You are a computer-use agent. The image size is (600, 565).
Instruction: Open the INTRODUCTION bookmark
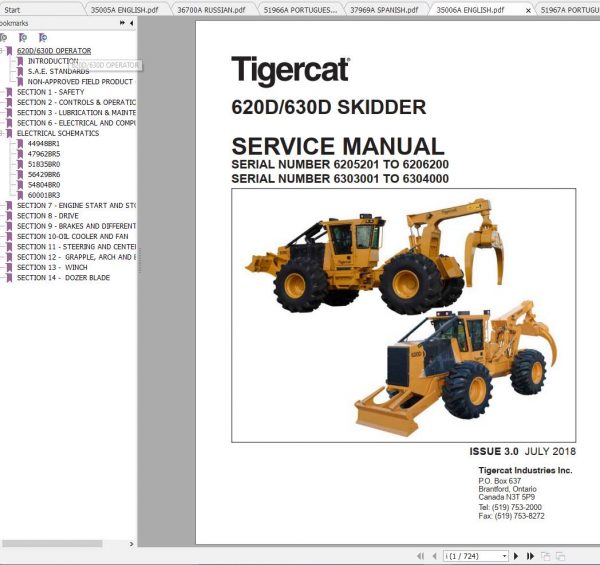click(53, 61)
